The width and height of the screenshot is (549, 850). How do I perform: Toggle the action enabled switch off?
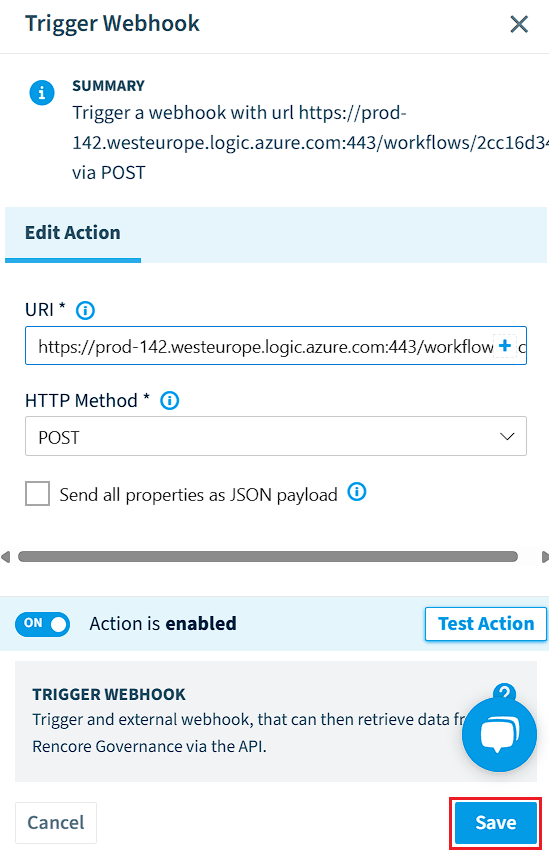point(43,624)
